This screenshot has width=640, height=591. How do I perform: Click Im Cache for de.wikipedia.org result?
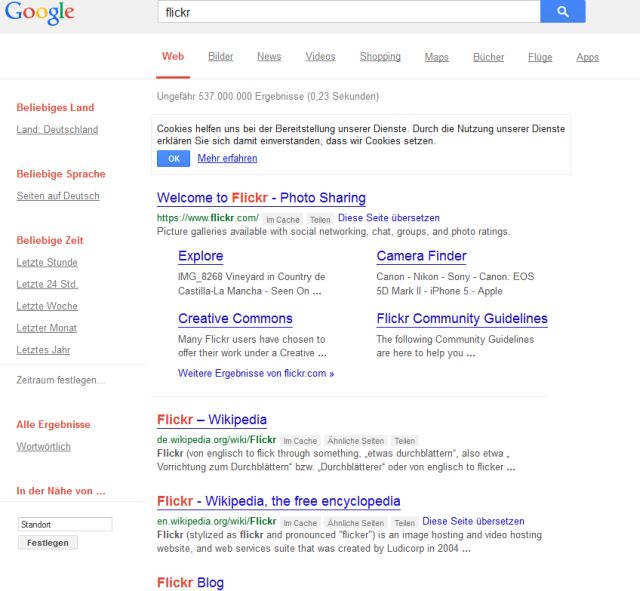[x=300, y=441]
